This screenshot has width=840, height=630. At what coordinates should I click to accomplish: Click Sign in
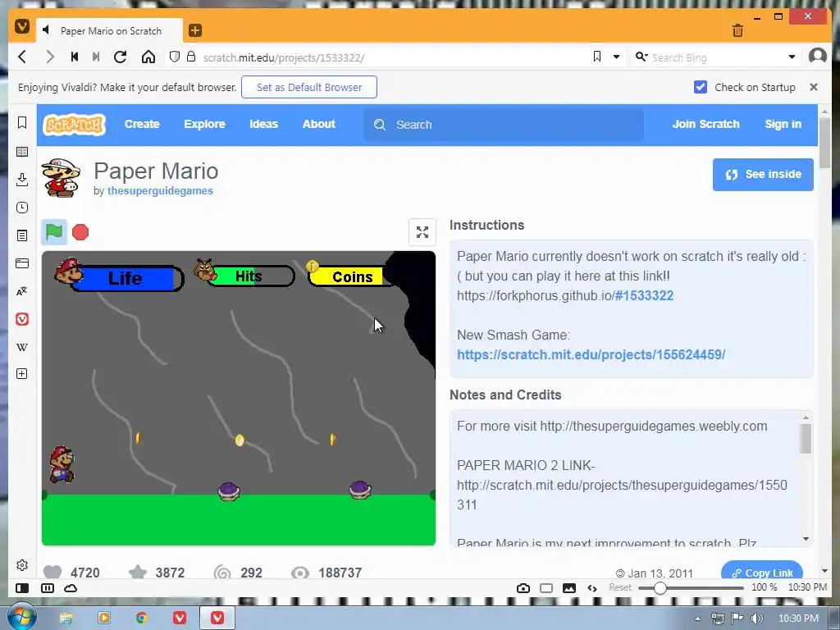[x=783, y=124]
